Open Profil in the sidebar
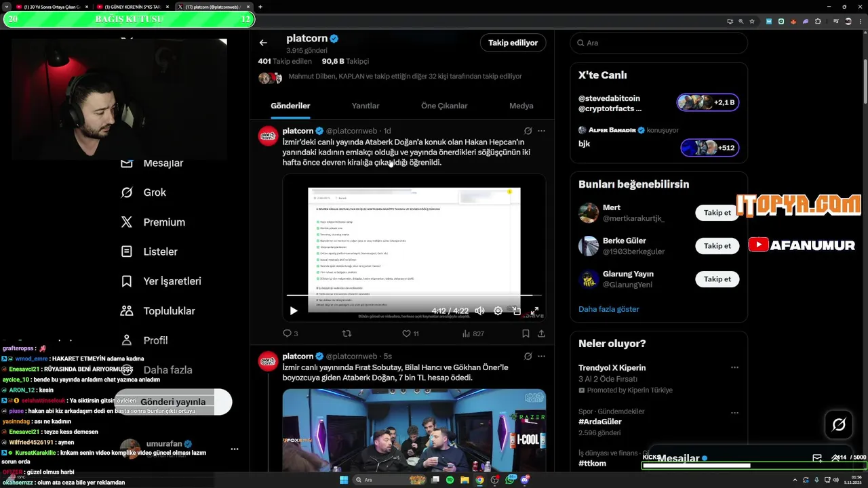The width and height of the screenshot is (868, 488). coord(144,340)
